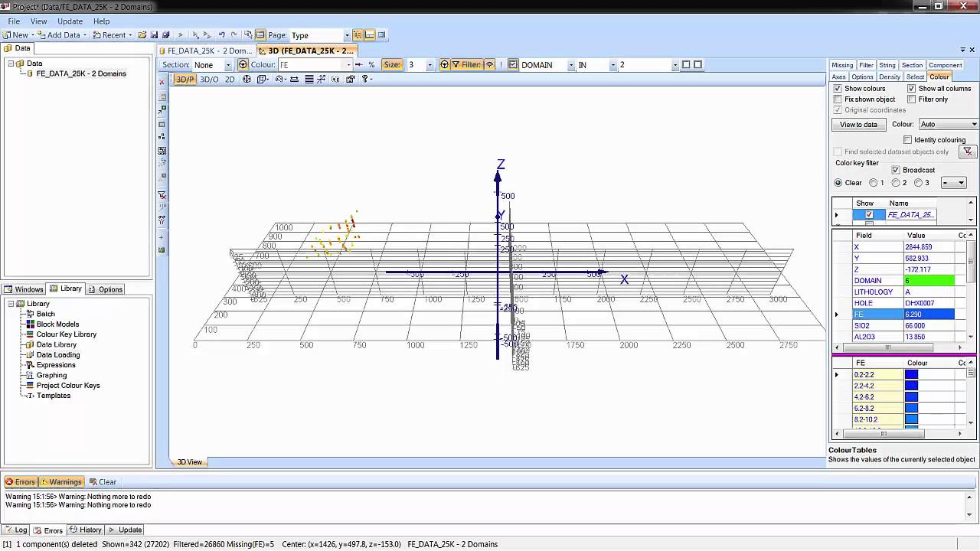Select the 3D/P perspective view mode

coord(185,80)
